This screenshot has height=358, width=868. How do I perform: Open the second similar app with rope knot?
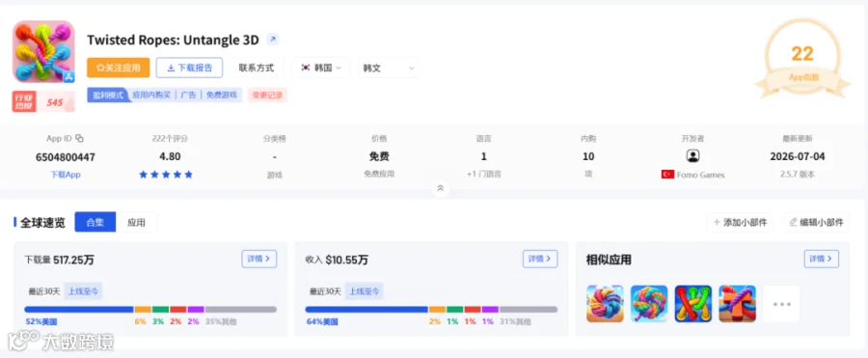pyautogui.click(x=649, y=304)
